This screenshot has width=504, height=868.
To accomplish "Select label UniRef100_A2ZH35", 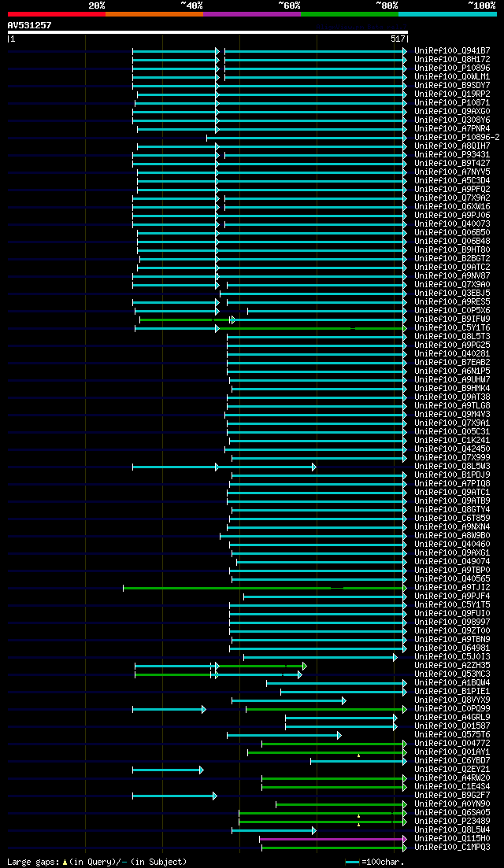I will (453, 666).
